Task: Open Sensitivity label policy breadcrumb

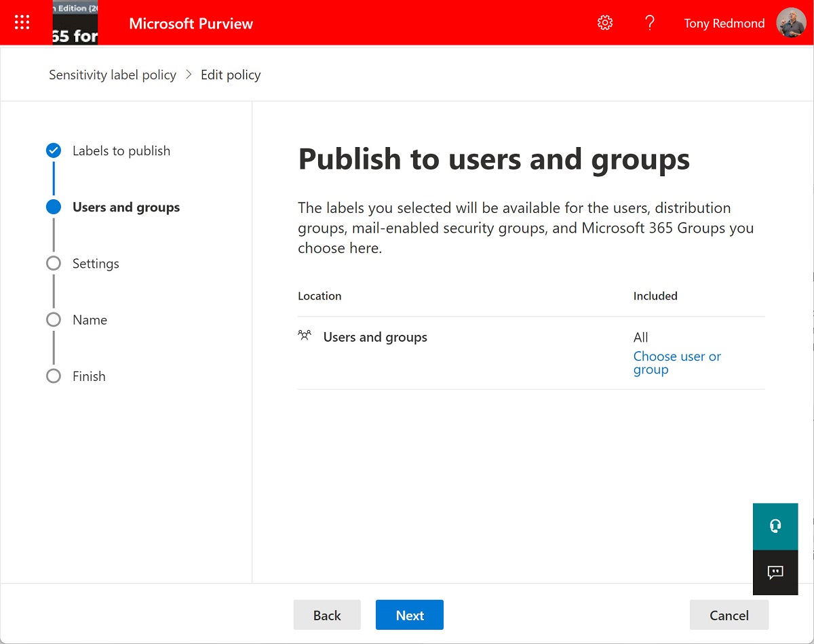Action: point(113,75)
